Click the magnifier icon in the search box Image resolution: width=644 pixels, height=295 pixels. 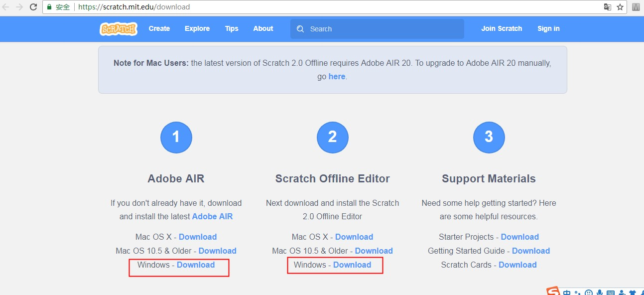coord(300,29)
